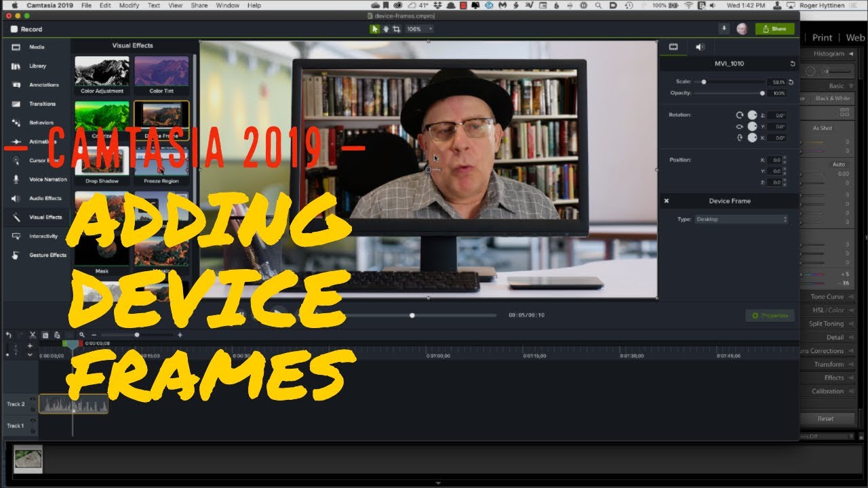Image resolution: width=868 pixels, height=488 pixels.
Task: Click the timeline copy icon
Action: point(45,335)
